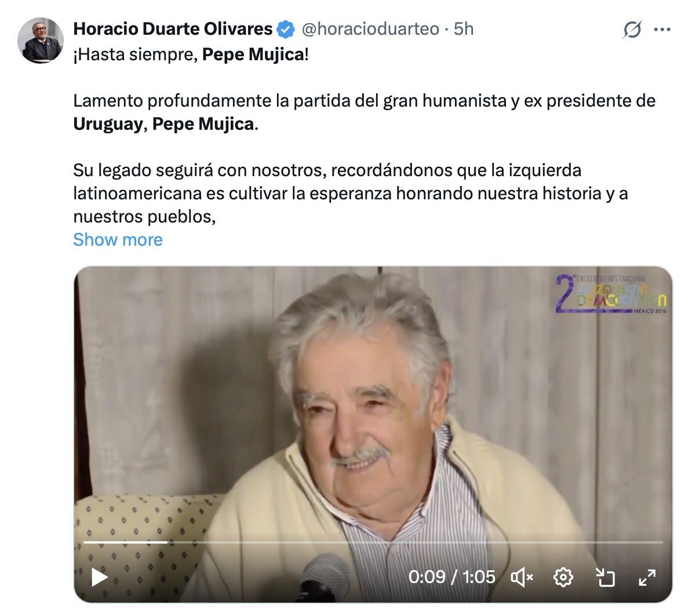
Task: Click the paragraph starting 'Su legado seguirá'
Action: pyautogui.click(x=351, y=194)
